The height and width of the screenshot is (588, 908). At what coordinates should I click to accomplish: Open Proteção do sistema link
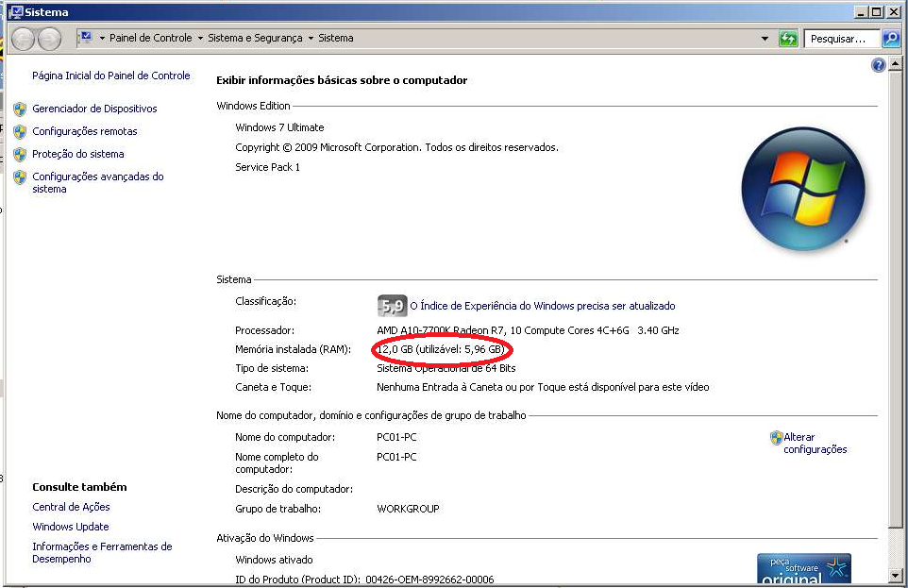click(x=78, y=154)
